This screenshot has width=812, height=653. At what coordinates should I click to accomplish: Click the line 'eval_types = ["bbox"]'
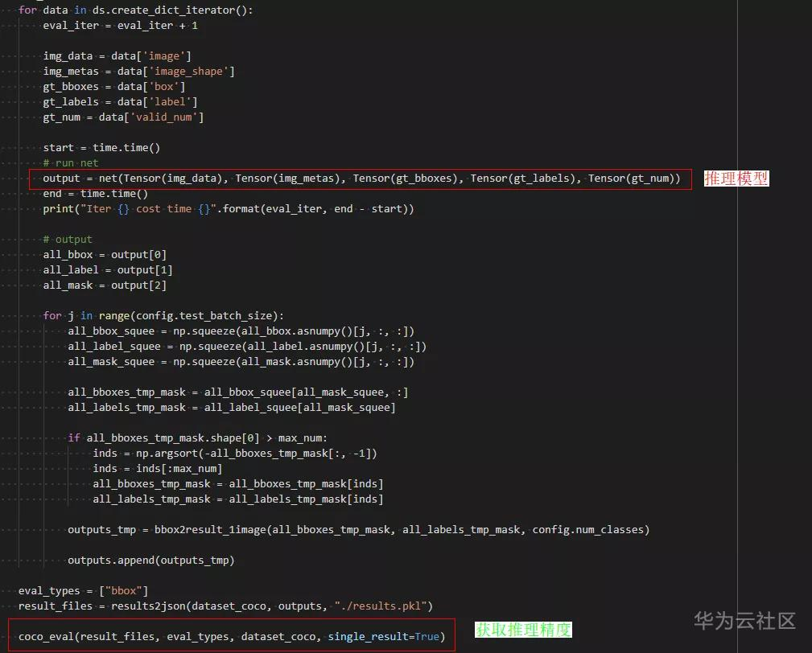pyautogui.click(x=83, y=591)
